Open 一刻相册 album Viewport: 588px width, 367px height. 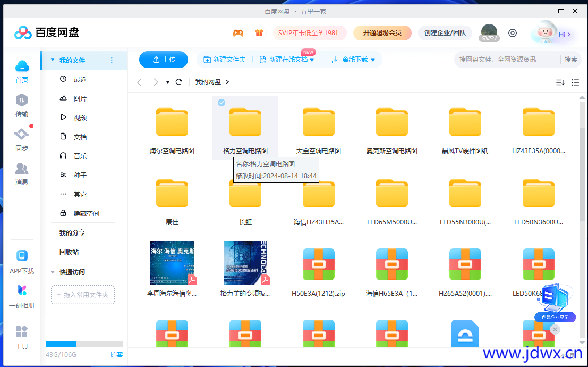22,296
